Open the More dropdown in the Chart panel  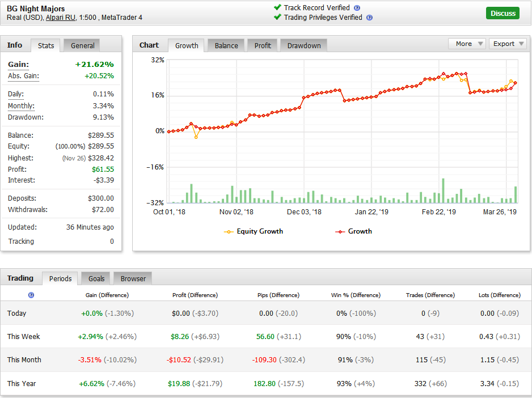467,44
